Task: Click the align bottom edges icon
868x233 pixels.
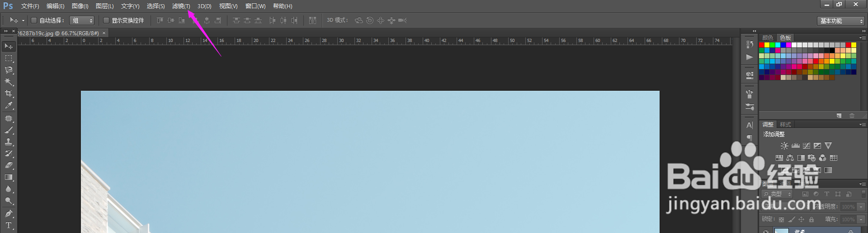Action: click(x=182, y=20)
